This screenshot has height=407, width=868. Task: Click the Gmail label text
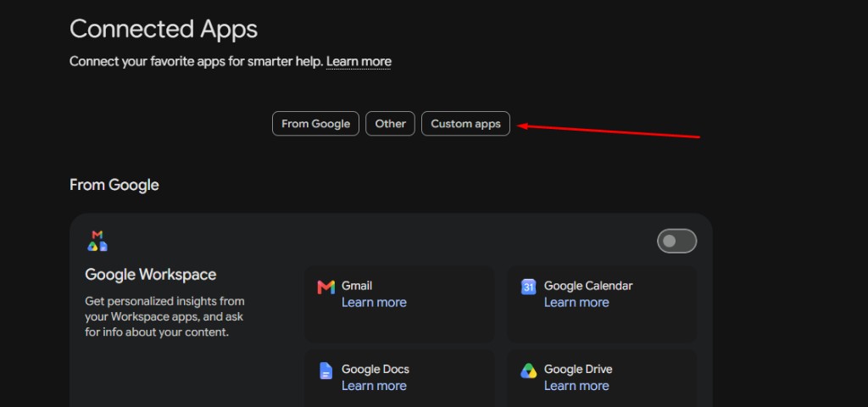(x=357, y=287)
